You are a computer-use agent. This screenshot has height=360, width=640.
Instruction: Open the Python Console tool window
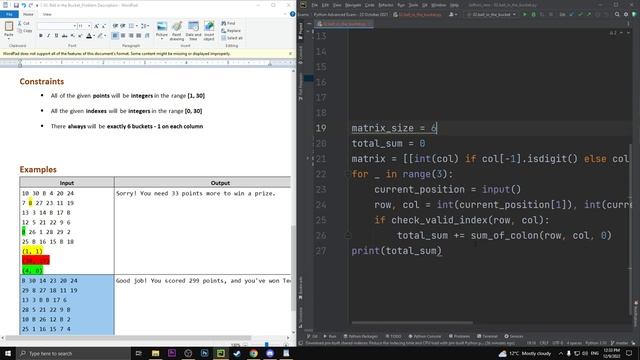coord(425,336)
